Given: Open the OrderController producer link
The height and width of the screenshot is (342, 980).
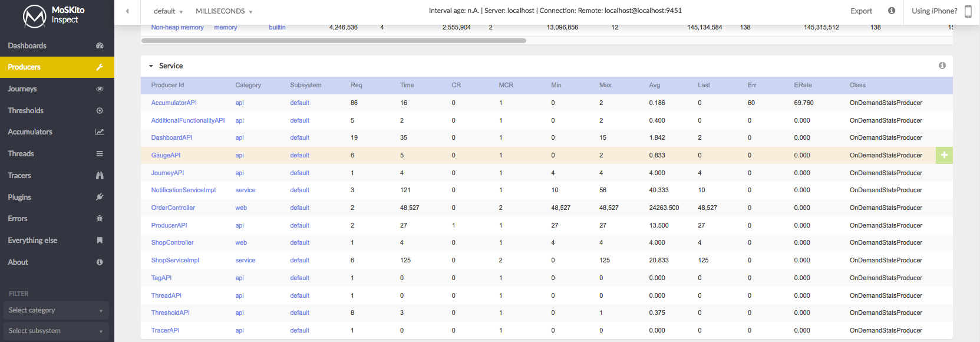Looking at the screenshot, I should click(x=173, y=208).
